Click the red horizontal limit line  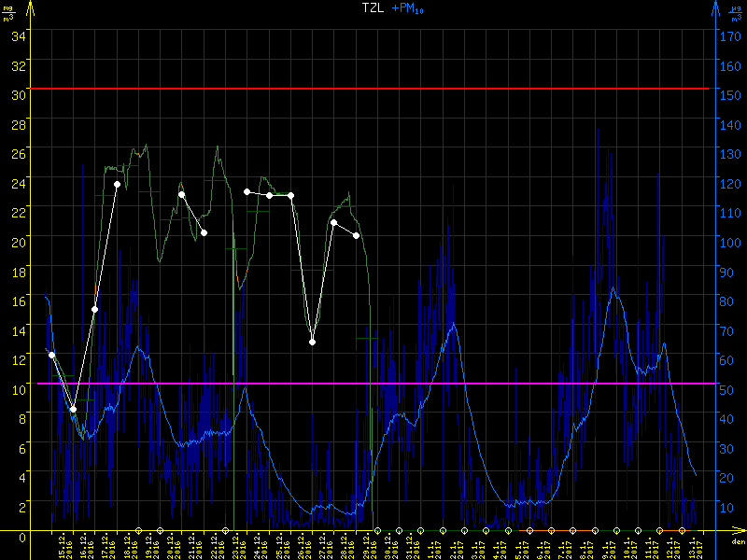[373, 89]
